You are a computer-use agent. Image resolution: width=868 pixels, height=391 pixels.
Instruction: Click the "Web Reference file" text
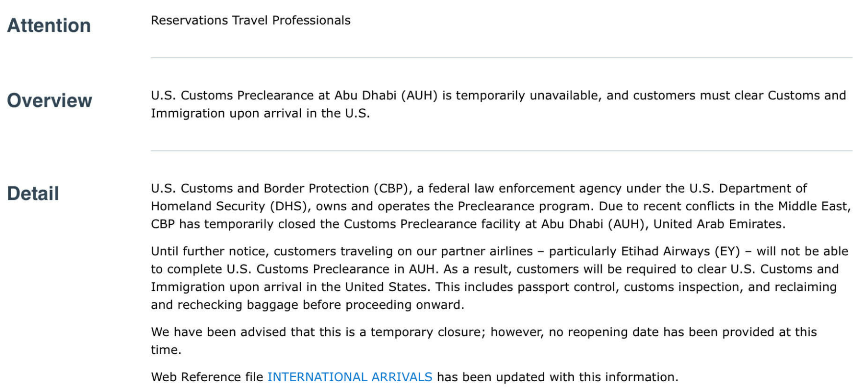coord(207,377)
